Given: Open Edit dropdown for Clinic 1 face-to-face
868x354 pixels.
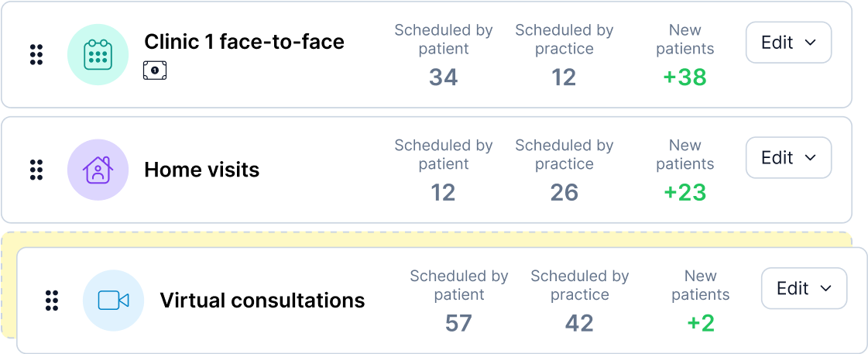Looking at the screenshot, I should pos(789,43).
